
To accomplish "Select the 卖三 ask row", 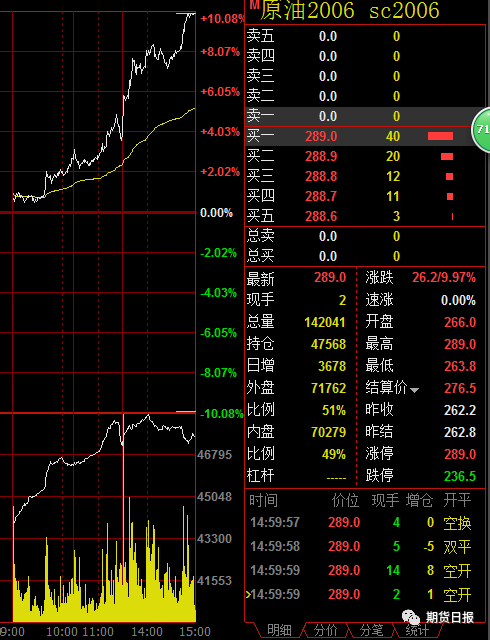I will coord(365,76).
